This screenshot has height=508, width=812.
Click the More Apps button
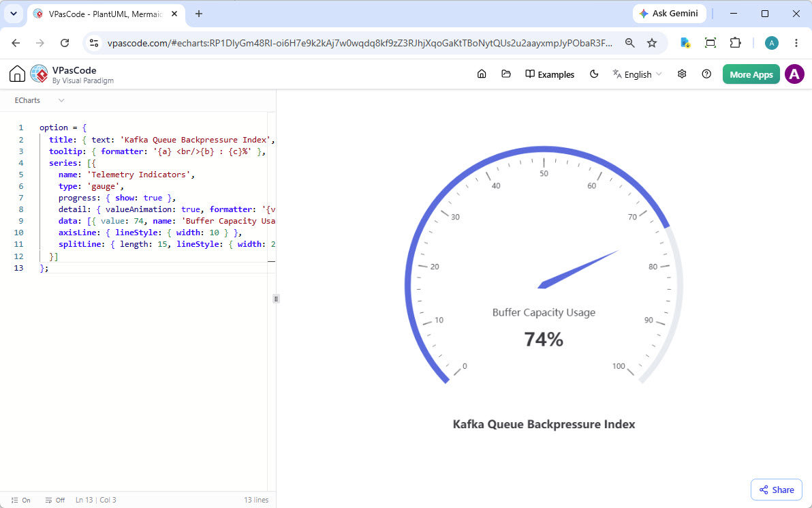coord(751,74)
